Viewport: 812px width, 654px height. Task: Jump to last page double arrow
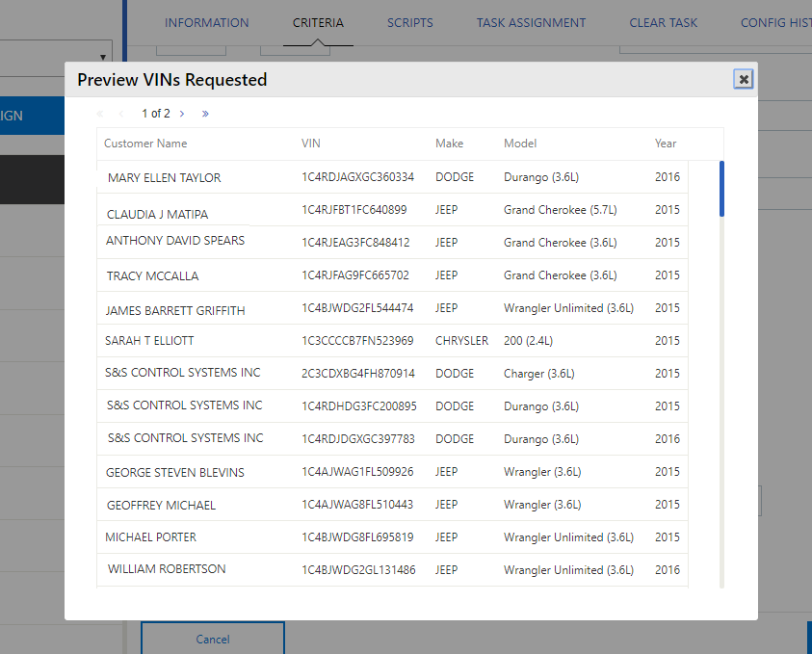(205, 114)
